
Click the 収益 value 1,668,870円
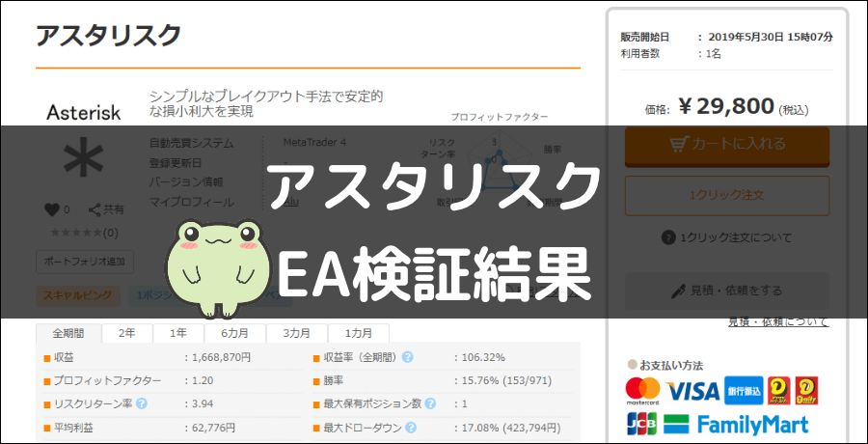pos(221,357)
